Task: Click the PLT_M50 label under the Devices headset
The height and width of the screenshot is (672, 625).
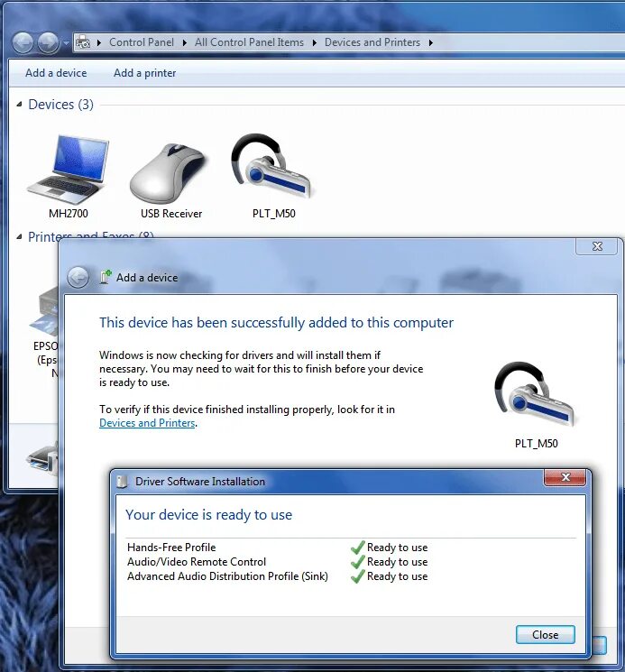Action: tap(274, 214)
